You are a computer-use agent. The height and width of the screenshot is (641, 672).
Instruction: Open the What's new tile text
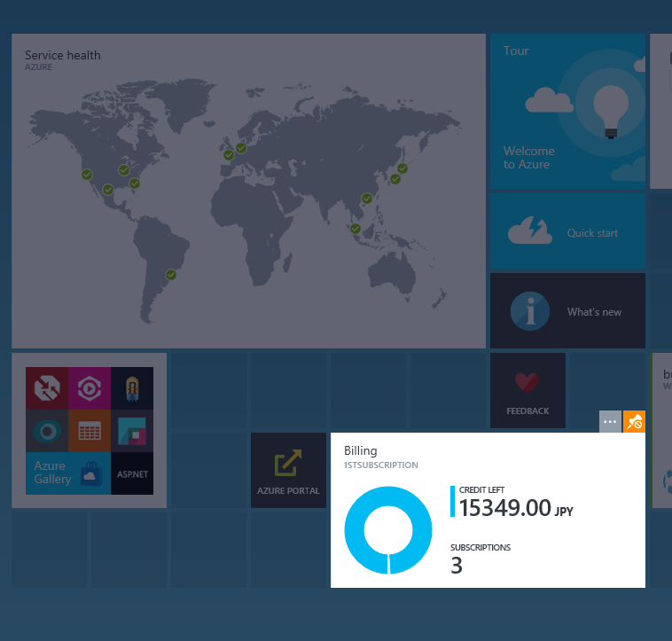click(x=594, y=312)
